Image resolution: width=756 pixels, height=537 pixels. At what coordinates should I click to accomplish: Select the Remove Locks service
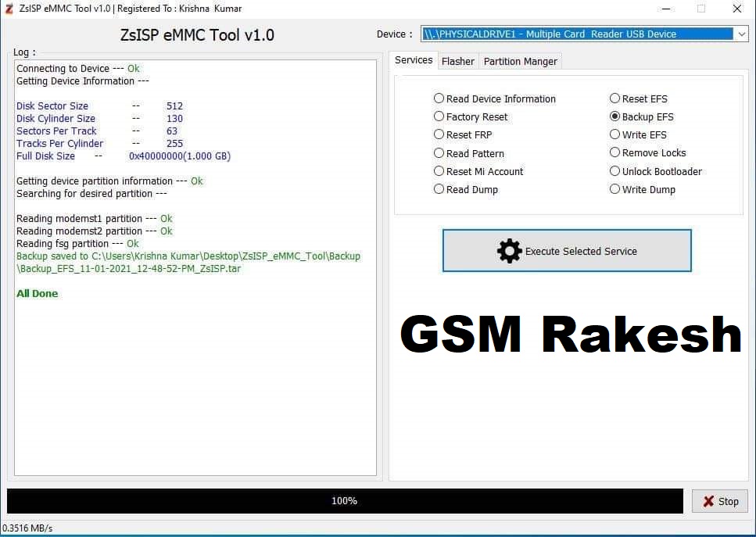click(x=615, y=152)
